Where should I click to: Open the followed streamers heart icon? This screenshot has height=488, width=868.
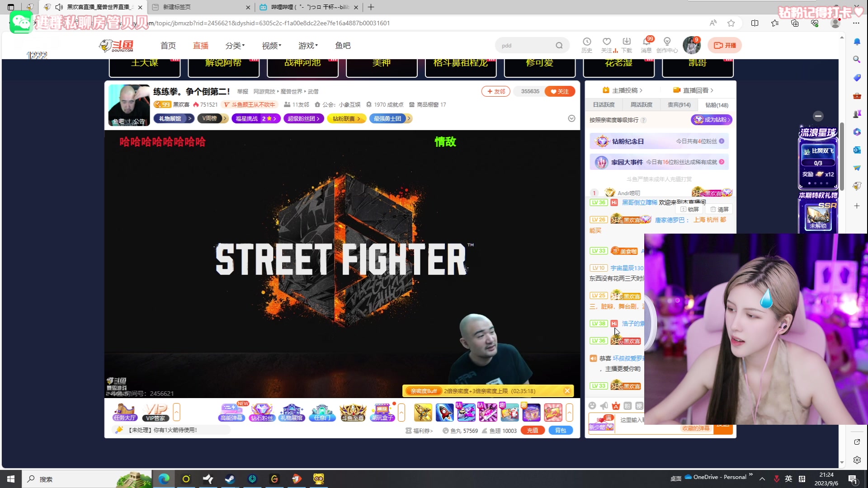(x=607, y=45)
